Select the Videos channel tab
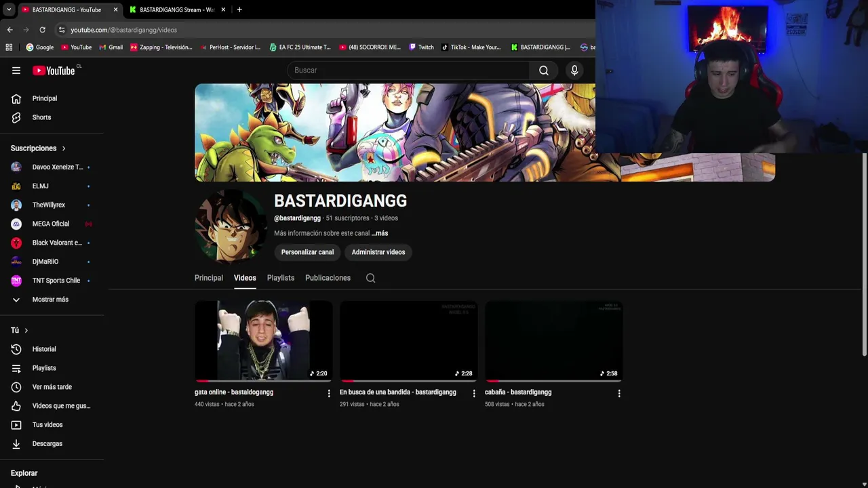The height and width of the screenshot is (488, 868). pos(245,278)
